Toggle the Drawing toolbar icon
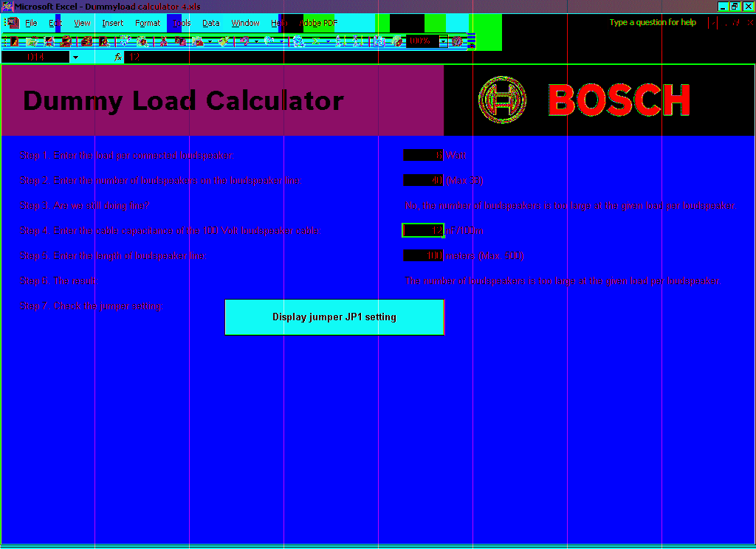 (396, 41)
